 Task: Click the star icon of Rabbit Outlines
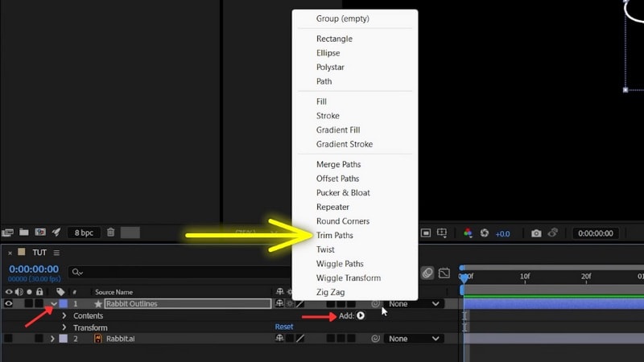pyautogui.click(x=97, y=304)
